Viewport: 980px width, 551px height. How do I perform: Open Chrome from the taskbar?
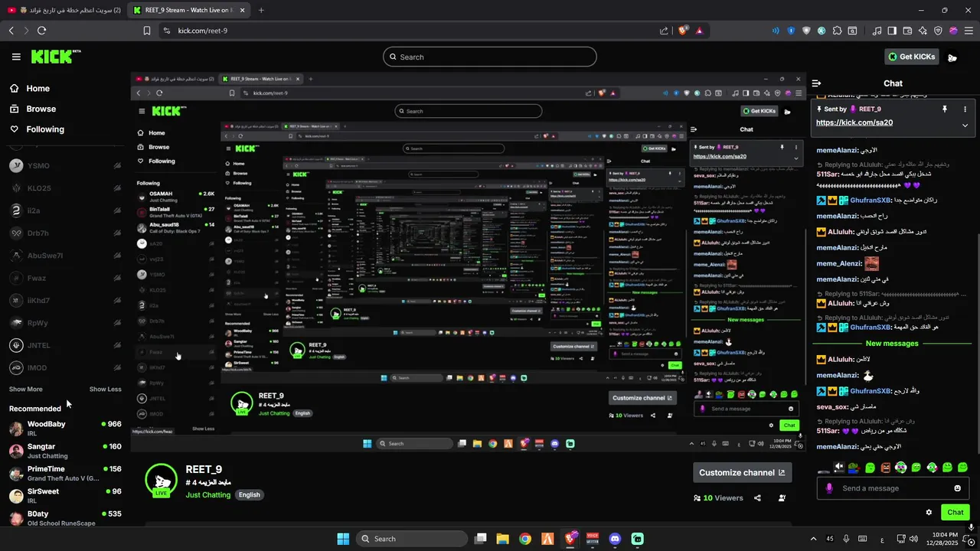click(524, 539)
